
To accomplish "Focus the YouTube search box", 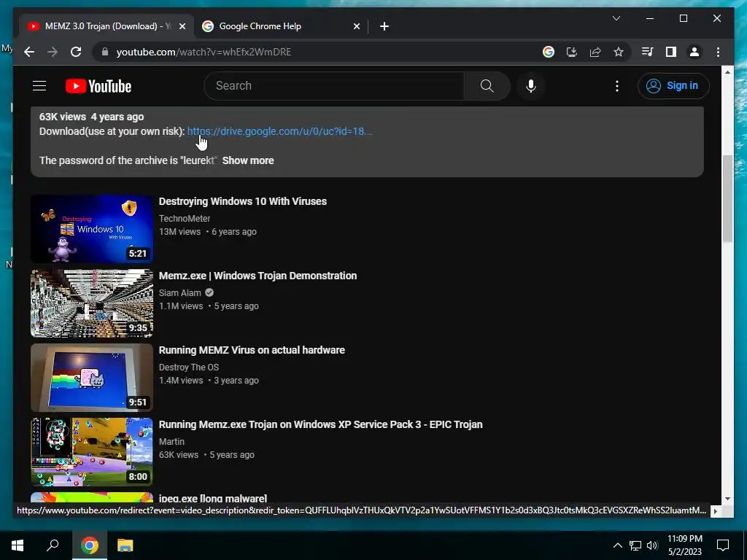I will point(333,86).
